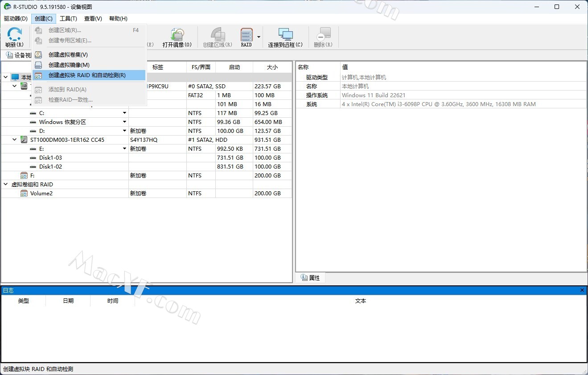This screenshot has width=588, height=375.
Task: Click the R-STUDIO app icon in title bar
Action: pyautogui.click(x=7, y=7)
